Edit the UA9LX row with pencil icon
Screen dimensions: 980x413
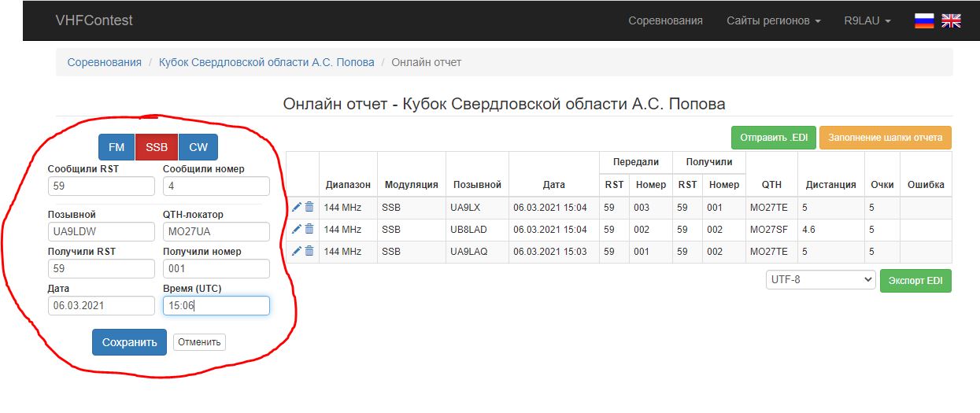pyautogui.click(x=297, y=207)
